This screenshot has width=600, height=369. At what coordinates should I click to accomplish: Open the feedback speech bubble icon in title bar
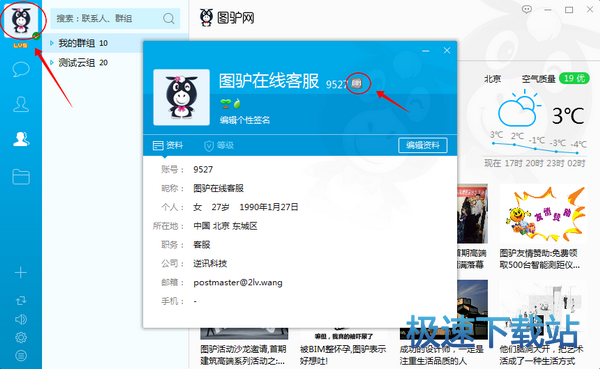coord(527,9)
